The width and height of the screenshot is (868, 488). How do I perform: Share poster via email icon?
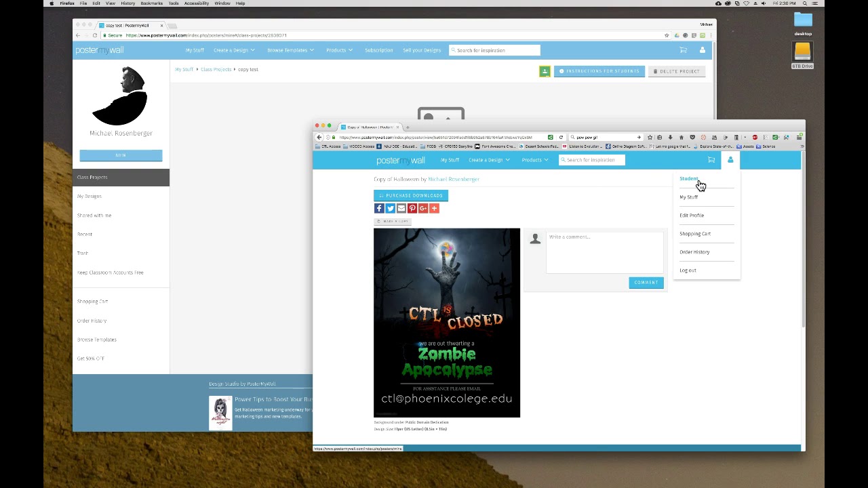pyautogui.click(x=401, y=209)
